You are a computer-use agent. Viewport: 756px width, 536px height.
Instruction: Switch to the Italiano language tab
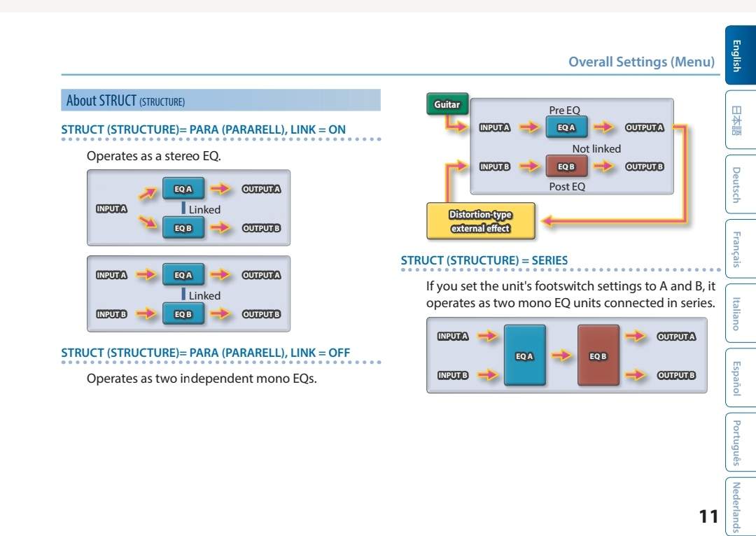[741, 313]
